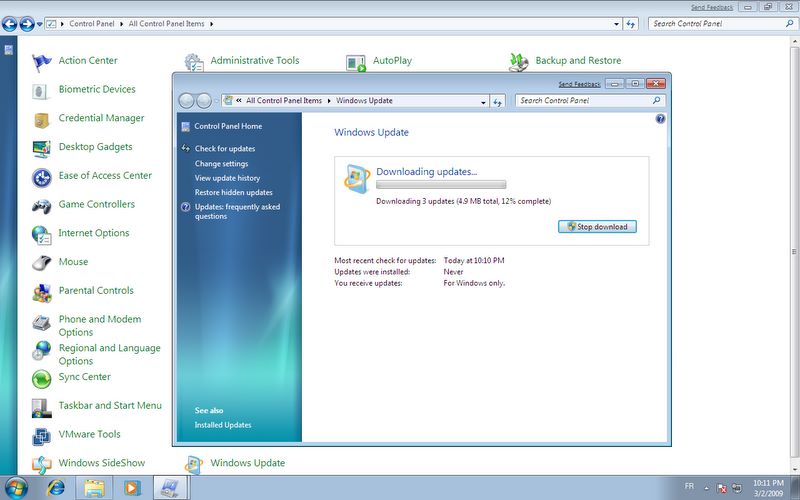Screen dimensions: 800x500
Task: Click Control Panel Home in sidebar
Action: coord(228,126)
